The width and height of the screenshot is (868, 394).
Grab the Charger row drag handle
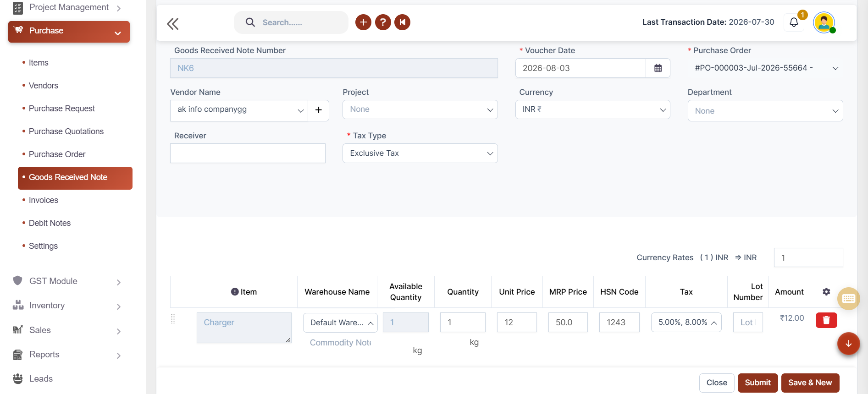(x=173, y=319)
